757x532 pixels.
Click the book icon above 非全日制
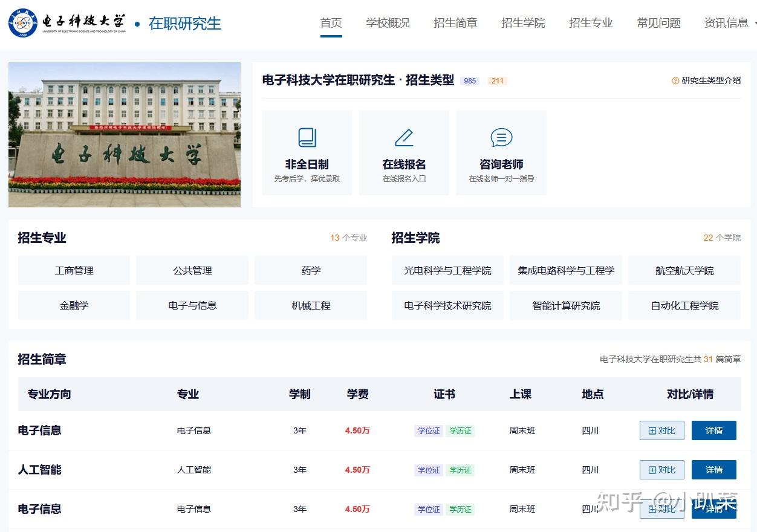pyautogui.click(x=307, y=138)
